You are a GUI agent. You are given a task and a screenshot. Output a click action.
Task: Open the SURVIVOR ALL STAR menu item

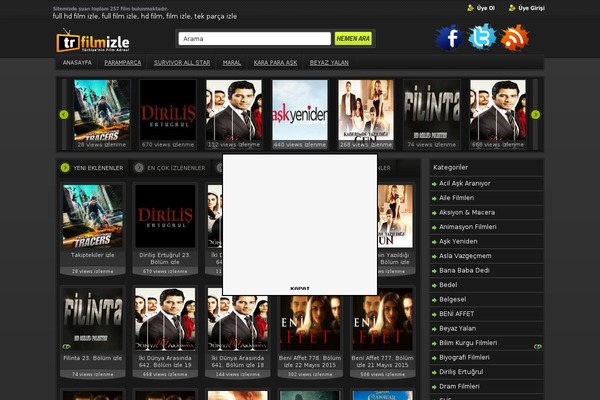tap(182, 62)
